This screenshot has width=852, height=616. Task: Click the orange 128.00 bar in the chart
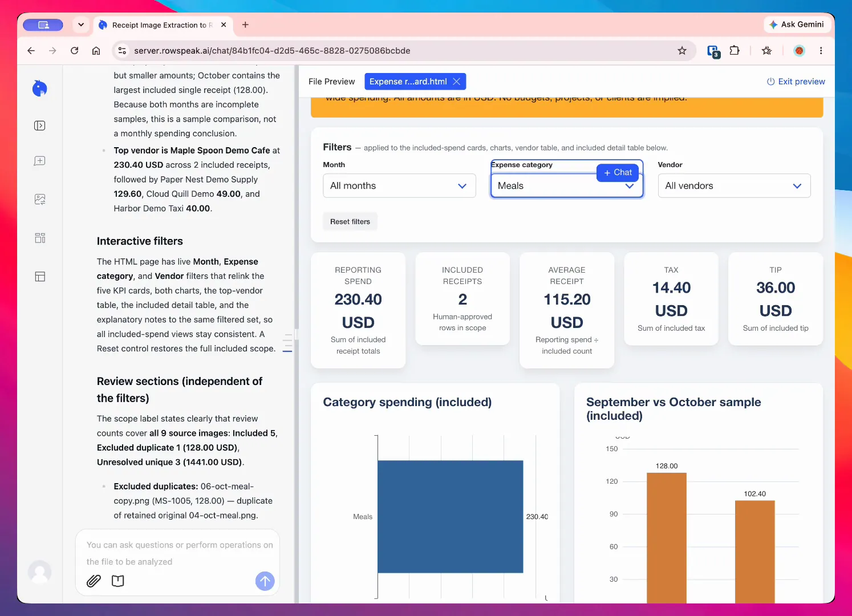[667, 538]
